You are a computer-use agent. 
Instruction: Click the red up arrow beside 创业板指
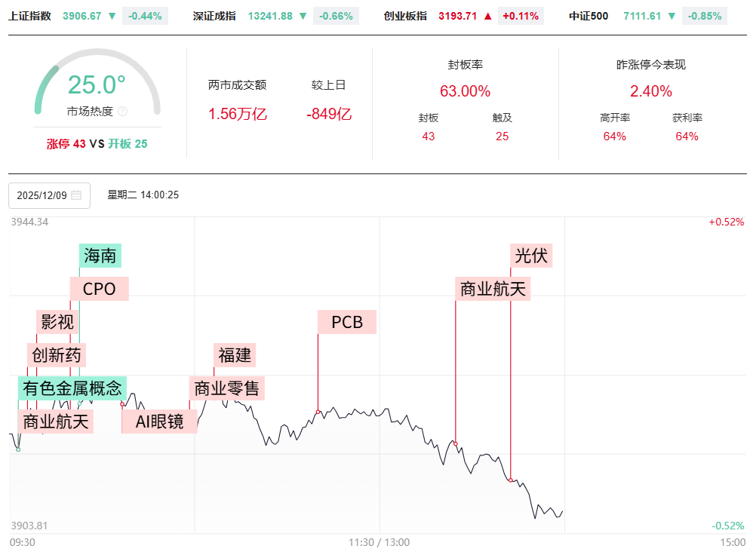click(487, 16)
